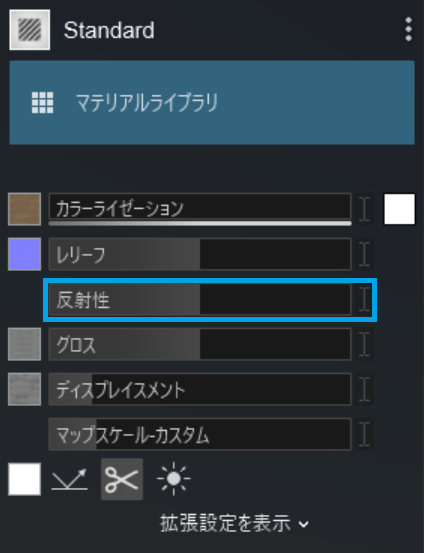Click the マテリアルライブラリ button
Image resolution: width=424 pixels, height=553 pixels.
pyautogui.click(x=212, y=103)
